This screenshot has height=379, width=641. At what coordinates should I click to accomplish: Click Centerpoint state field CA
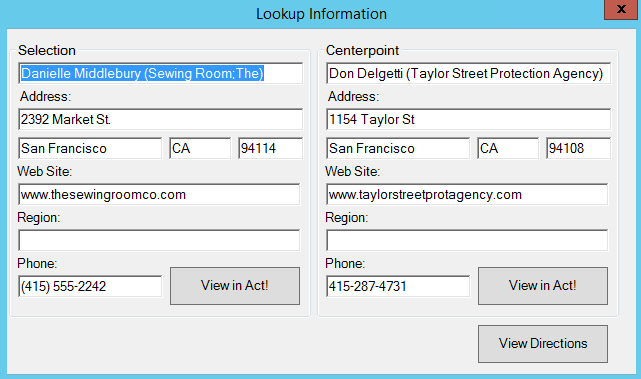coord(508,148)
